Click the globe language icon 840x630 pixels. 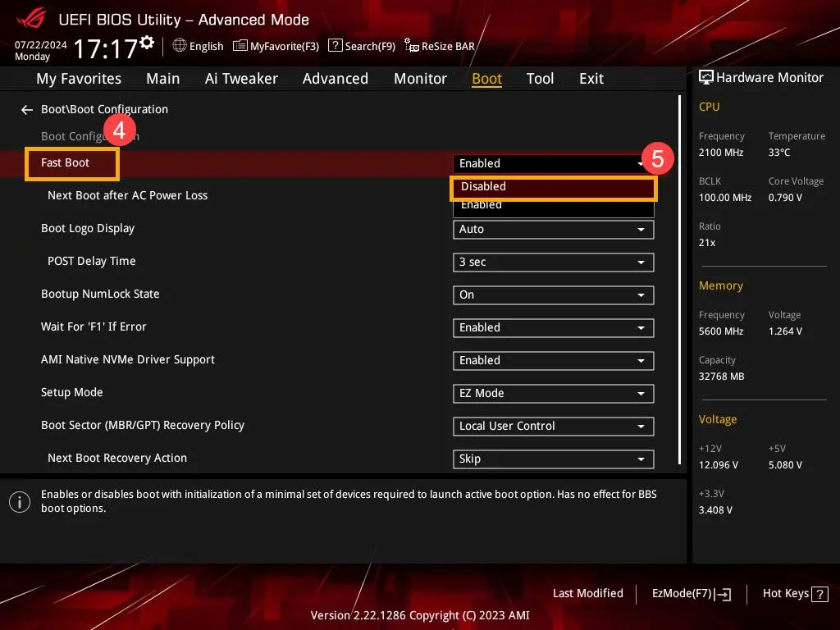pyautogui.click(x=180, y=45)
